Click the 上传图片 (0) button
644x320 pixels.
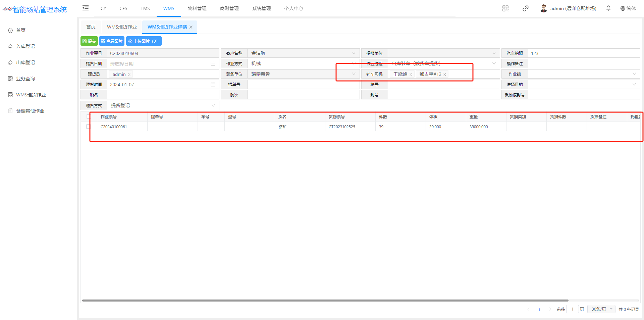[144, 41]
